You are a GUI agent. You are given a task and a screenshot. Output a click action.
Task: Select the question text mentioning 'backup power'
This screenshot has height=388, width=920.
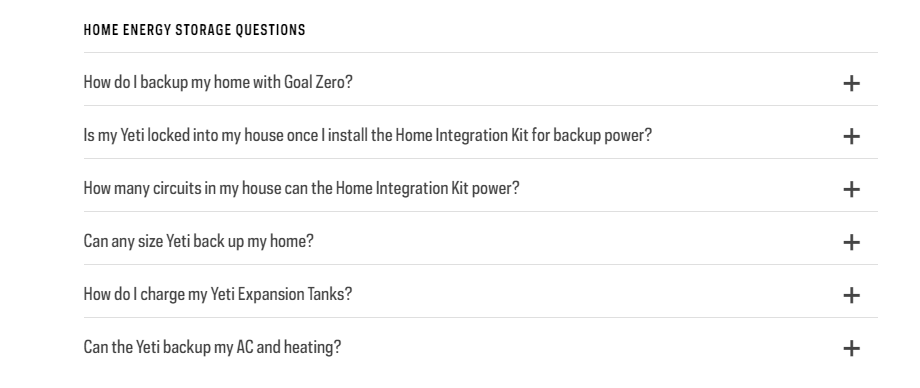click(368, 135)
